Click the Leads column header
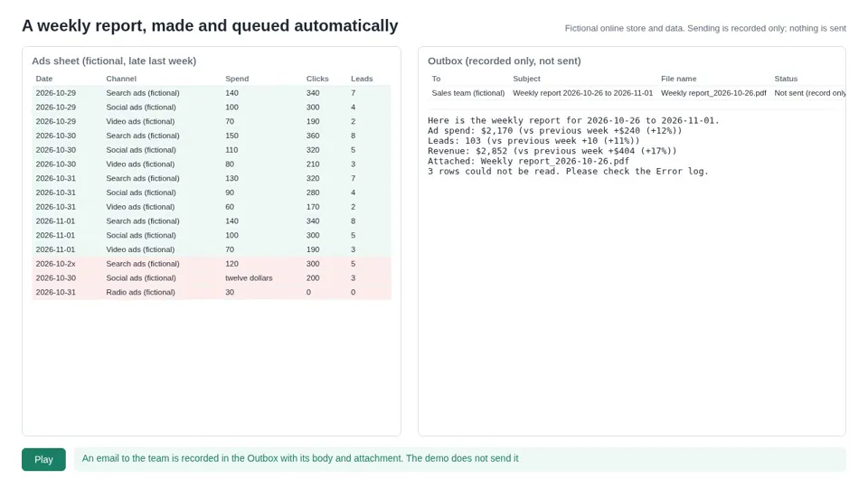 click(x=362, y=79)
